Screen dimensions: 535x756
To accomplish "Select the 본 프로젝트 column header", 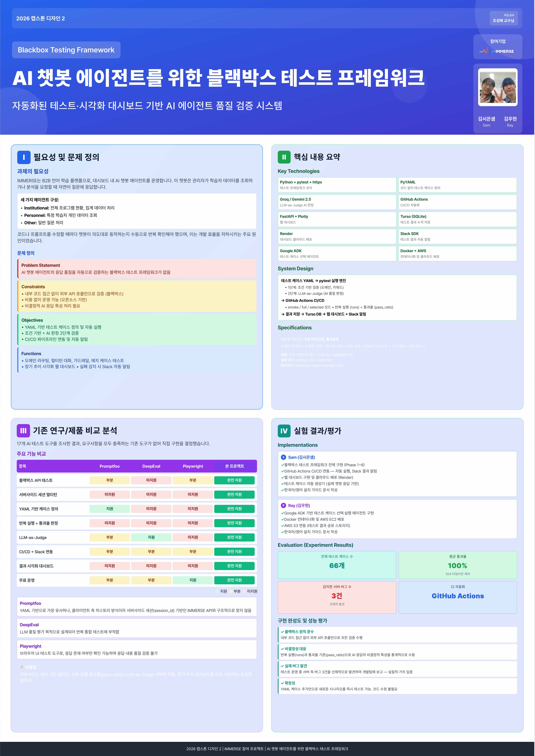I will 235,466.
